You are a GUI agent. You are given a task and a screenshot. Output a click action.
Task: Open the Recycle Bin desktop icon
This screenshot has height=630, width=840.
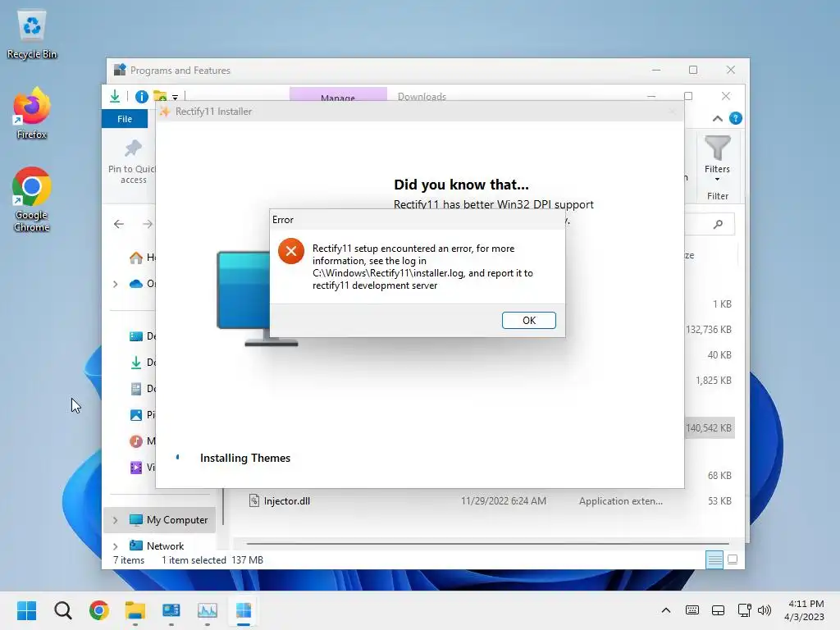point(32,34)
